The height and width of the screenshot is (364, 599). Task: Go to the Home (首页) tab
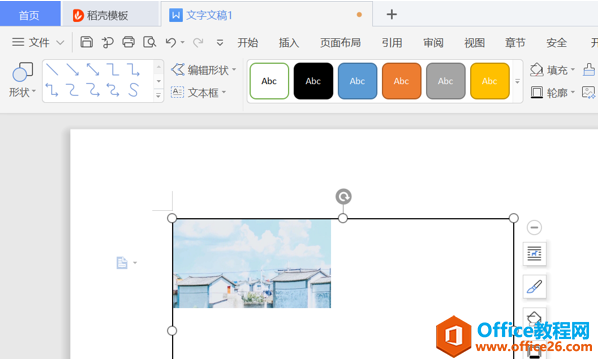[30, 15]
